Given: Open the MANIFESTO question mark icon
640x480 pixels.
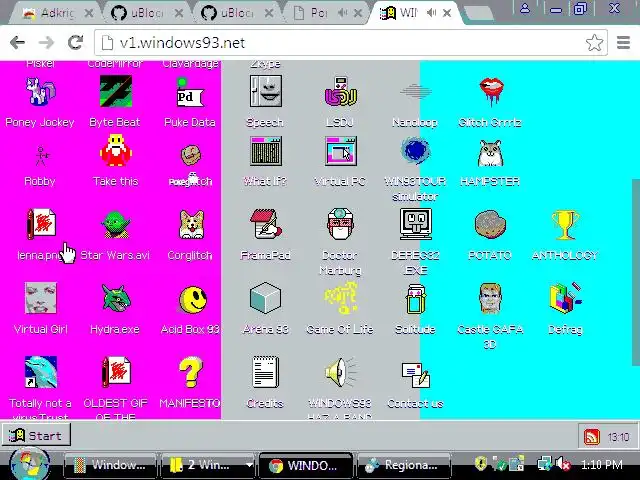Looking at the screenshot, I should point(191,372).
